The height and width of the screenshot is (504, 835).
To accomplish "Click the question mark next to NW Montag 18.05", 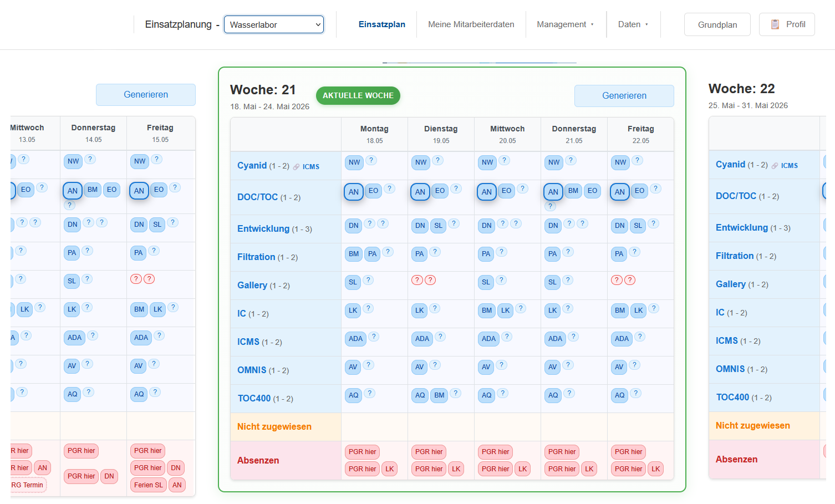I will tap(371, 160).
